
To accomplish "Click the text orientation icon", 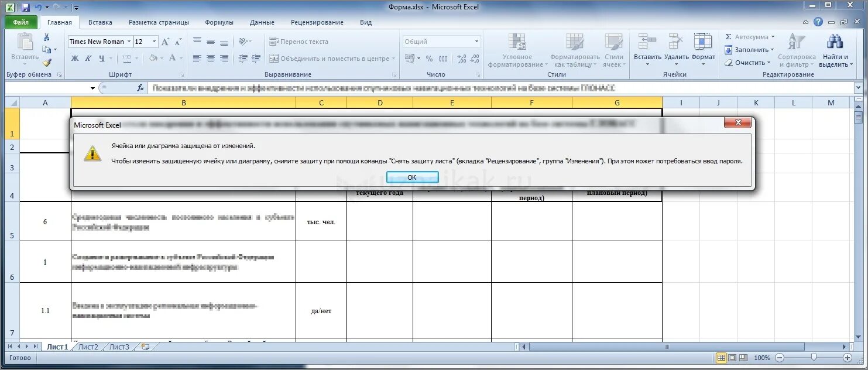I will (x=243, y=42).
